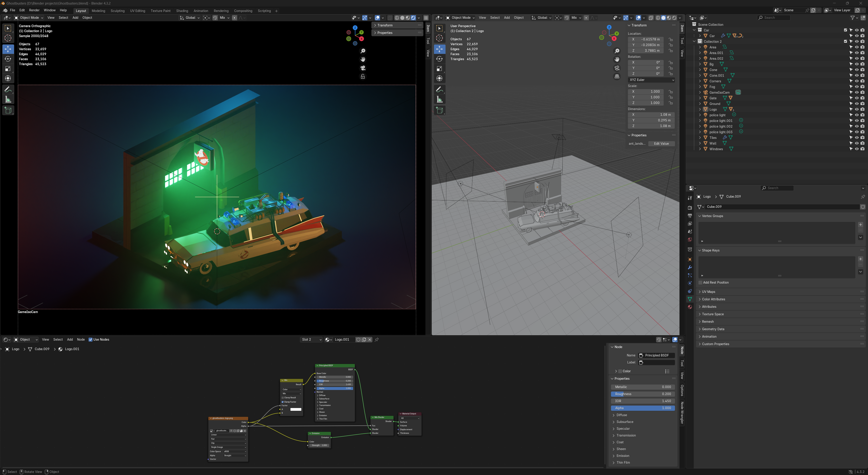Choose the Move tool in right viewport
The image size is (868, 475).
439,49
